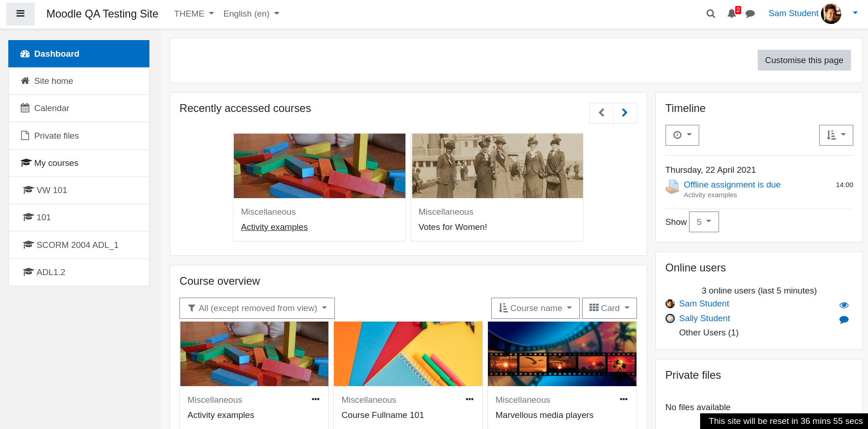
Task: Open Sam Student in Online users
Action: click(704, 304)
